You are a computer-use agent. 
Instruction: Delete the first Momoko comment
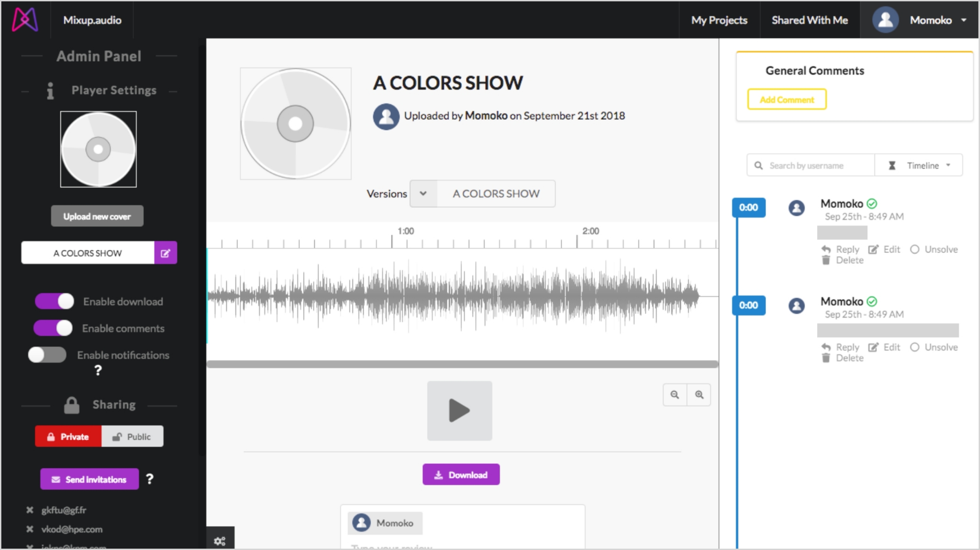842,260
